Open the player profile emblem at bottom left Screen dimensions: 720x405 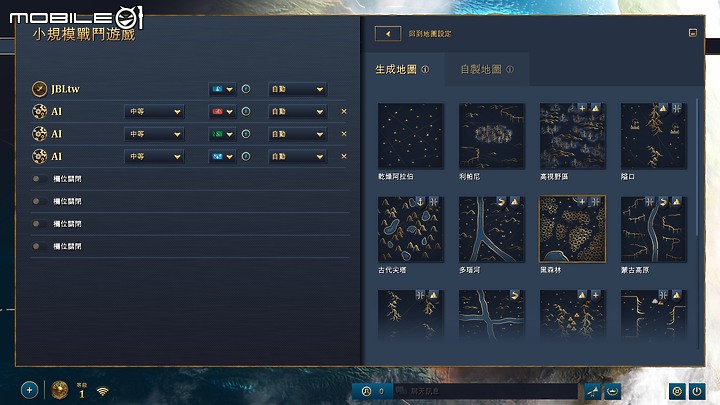tap(59, 390)
